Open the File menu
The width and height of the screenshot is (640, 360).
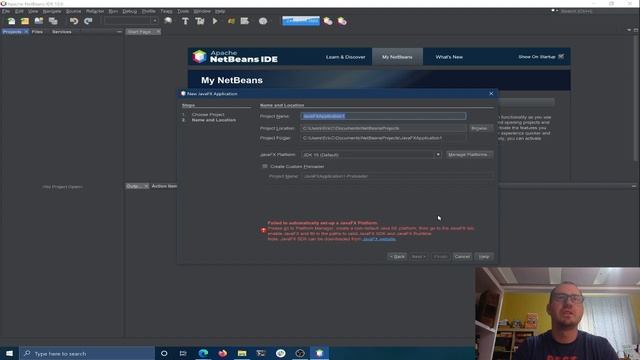pos(6,11)
